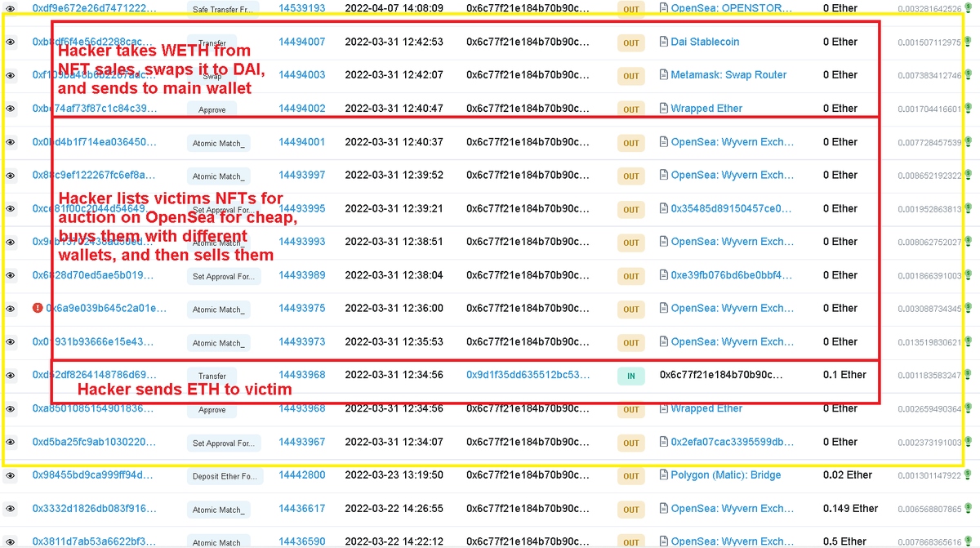Image resolution: width=980 pixels, height=548 pixels.
Task: Click the contract icon before 0x2efa07cac3395599db
Action: 664,443
